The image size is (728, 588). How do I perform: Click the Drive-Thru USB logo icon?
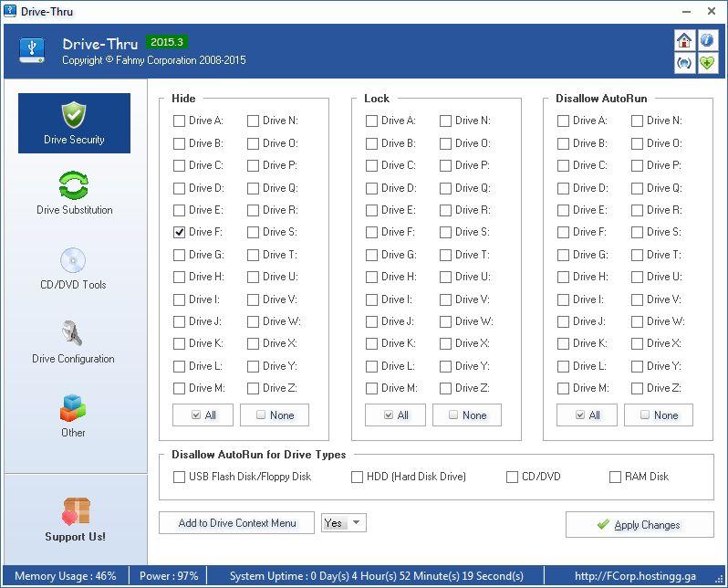(x=32, y=50)
